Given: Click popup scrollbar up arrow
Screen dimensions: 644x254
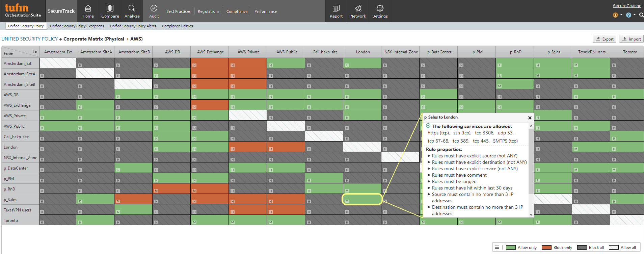Looking at the screenshot, I should click(x=531, y=126).
